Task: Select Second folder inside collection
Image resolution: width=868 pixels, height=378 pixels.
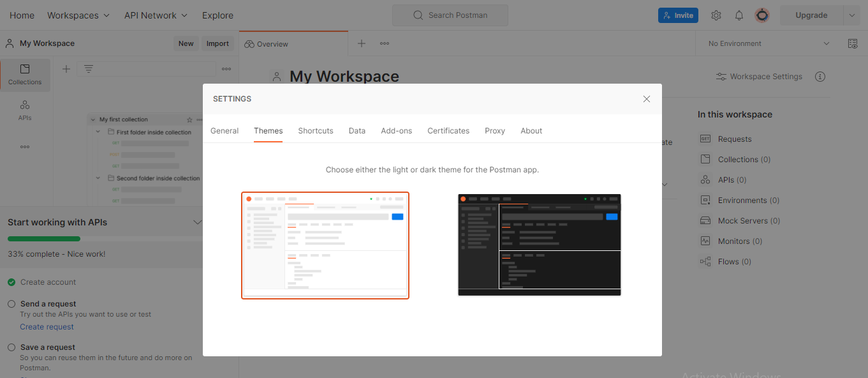Action: [158, 178]
